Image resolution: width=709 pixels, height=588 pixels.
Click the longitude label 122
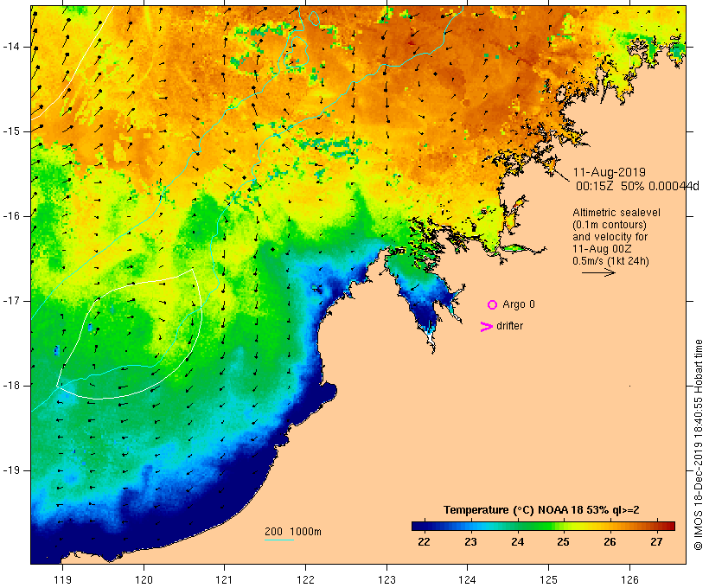pos(306,579)
